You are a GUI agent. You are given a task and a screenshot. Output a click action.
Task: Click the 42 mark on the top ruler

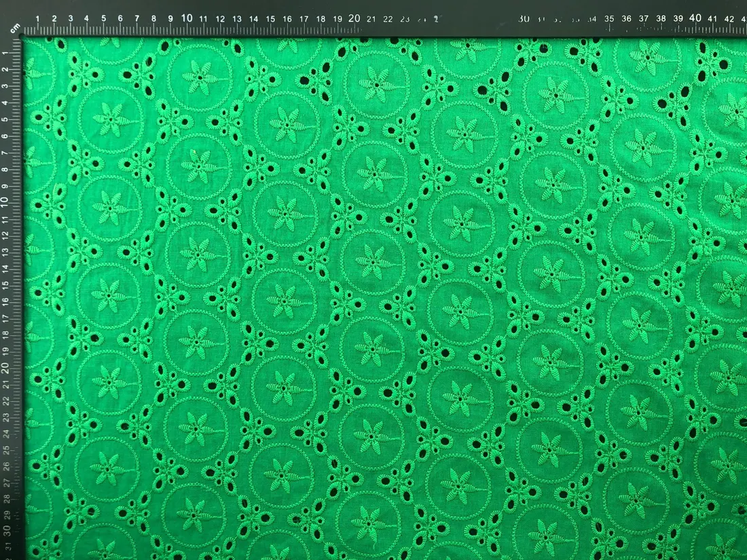click(729, 18)
